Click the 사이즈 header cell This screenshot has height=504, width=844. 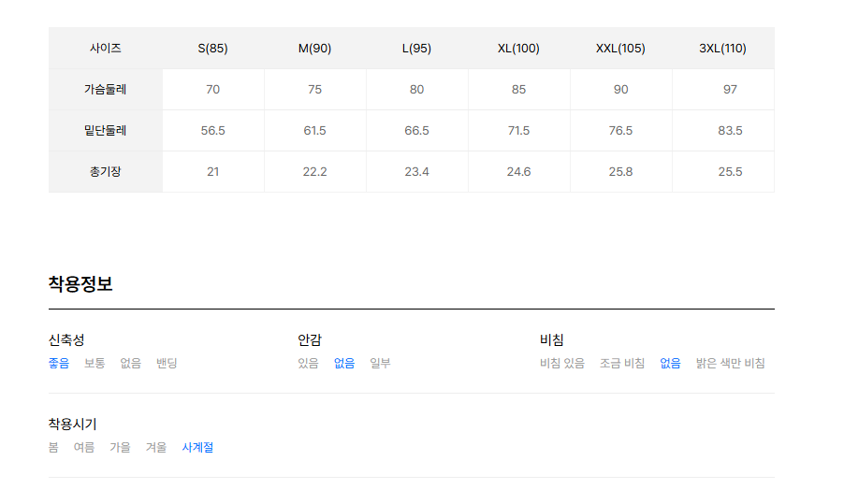click(106, 49)
